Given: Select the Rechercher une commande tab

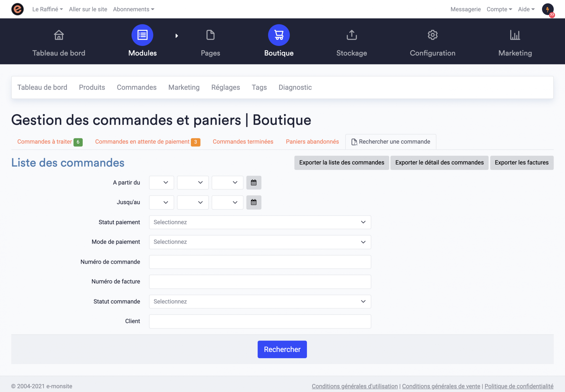Looking at the screenshot, I should (391, 142).
